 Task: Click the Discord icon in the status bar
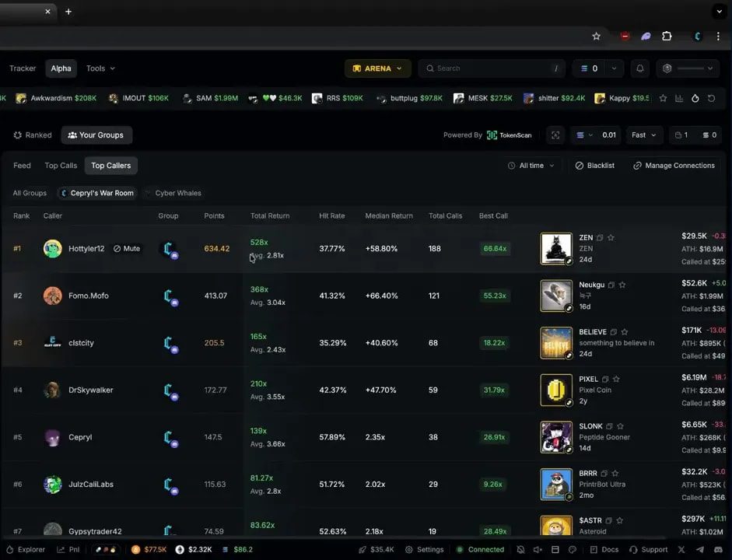716,550
